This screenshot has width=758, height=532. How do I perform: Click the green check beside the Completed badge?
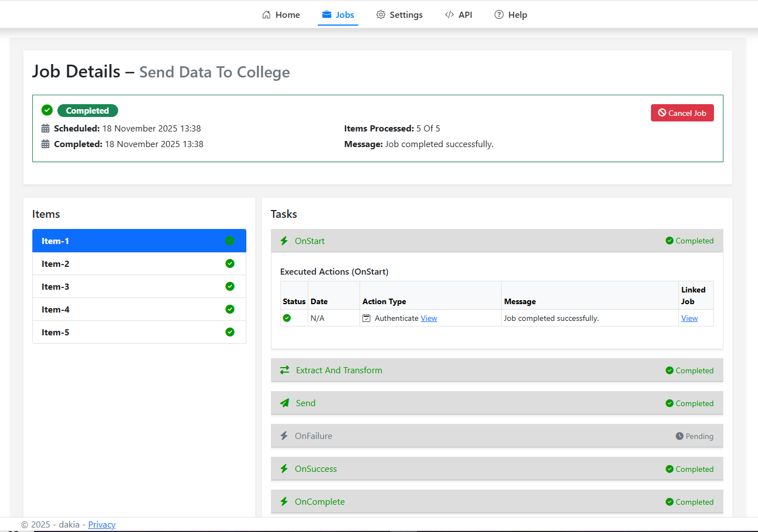point(47,110)
